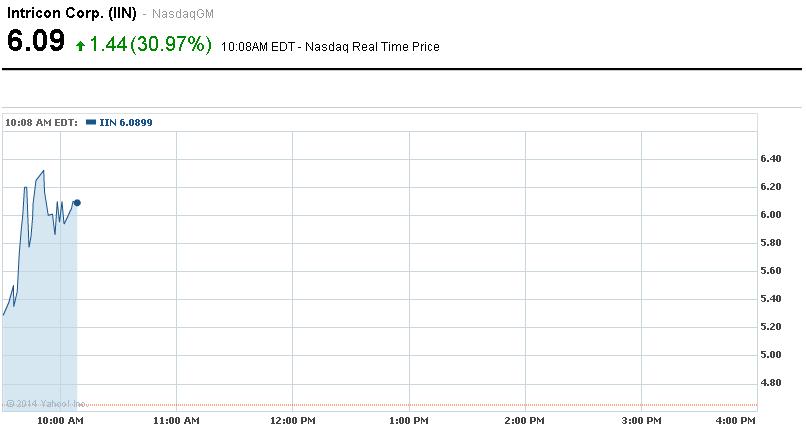
Task: Click the IIN 6.0899 legend label
Action: (x=126, y=122)
